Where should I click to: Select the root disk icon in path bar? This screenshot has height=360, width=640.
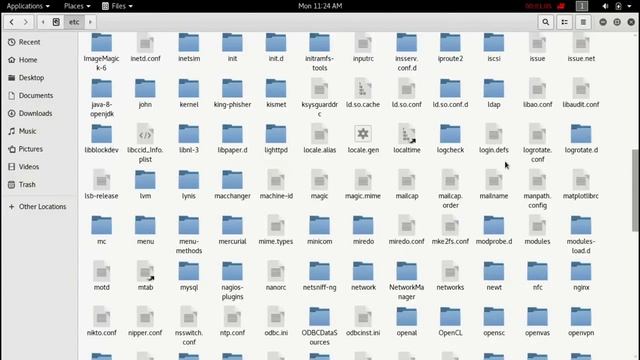click(56, 22)
